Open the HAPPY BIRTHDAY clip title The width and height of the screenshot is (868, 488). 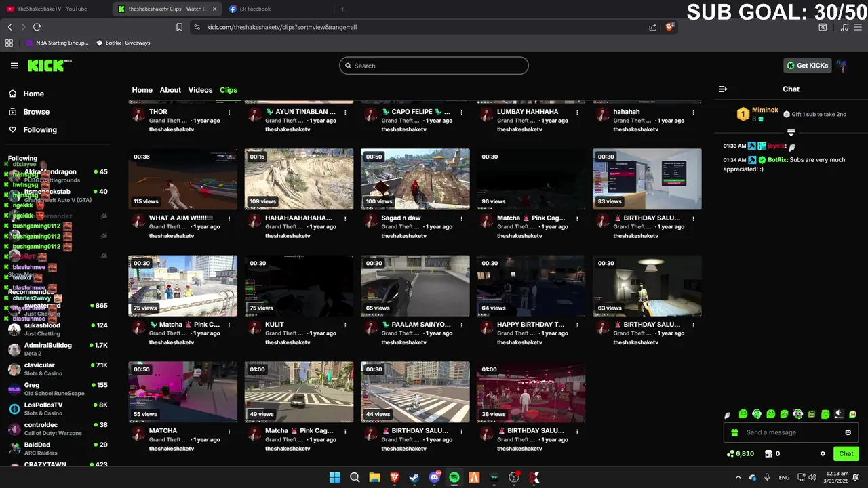(530, 325)
